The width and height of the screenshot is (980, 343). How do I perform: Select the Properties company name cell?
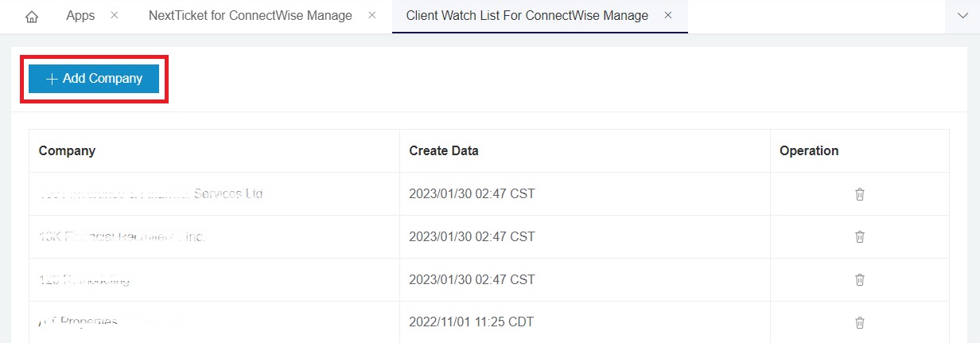(80, 322)
